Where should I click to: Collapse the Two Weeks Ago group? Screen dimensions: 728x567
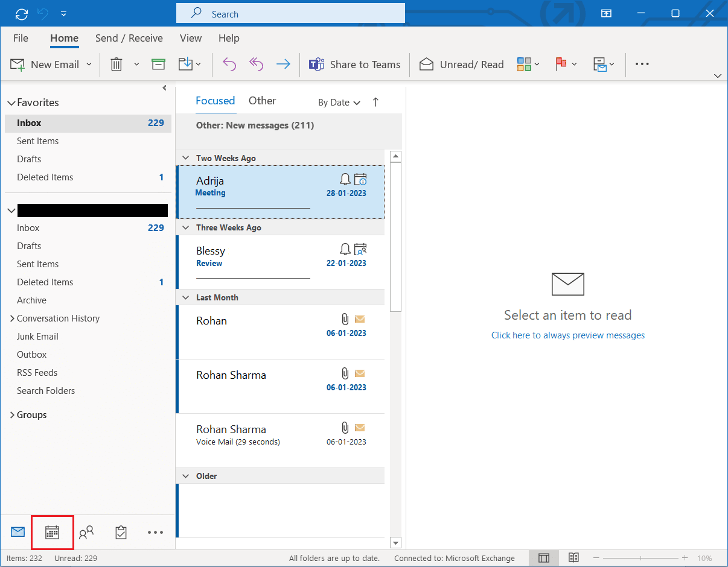pyautogui.click(x=185, y=158)
